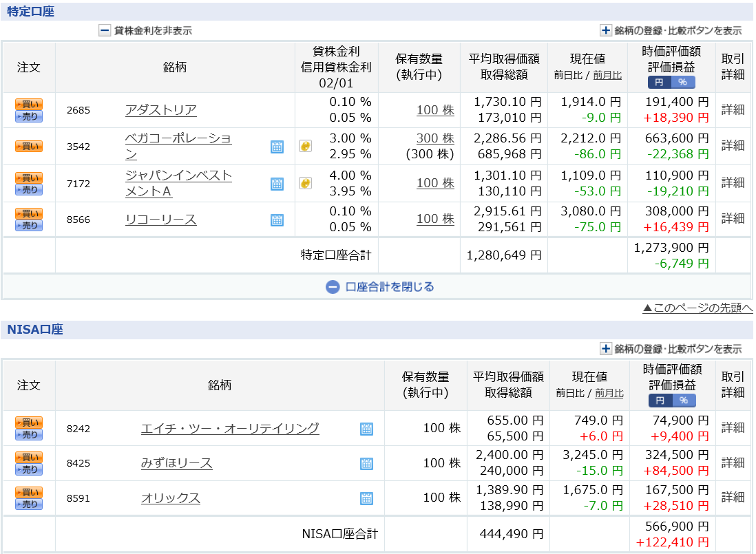Click 100 株 quantity link for ジャパンインベストメントA
The image size is (756, 554).
[x=435, y=183]
